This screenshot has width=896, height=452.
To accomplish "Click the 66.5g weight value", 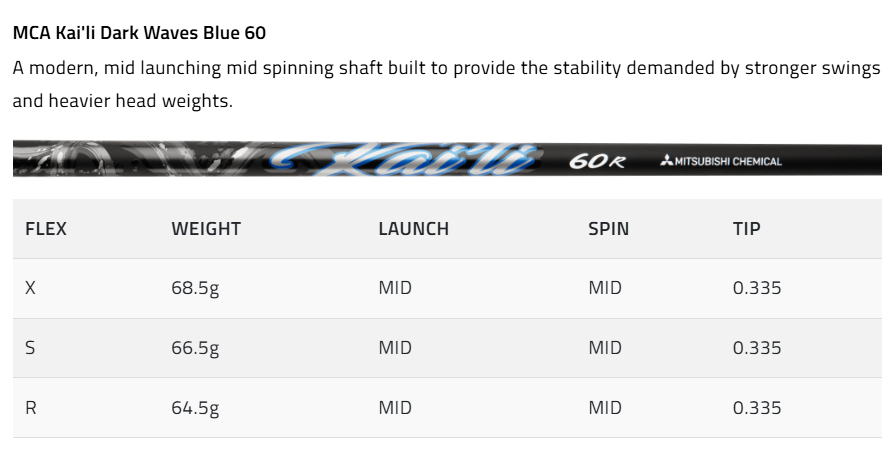I will click(x=195, y=348).
